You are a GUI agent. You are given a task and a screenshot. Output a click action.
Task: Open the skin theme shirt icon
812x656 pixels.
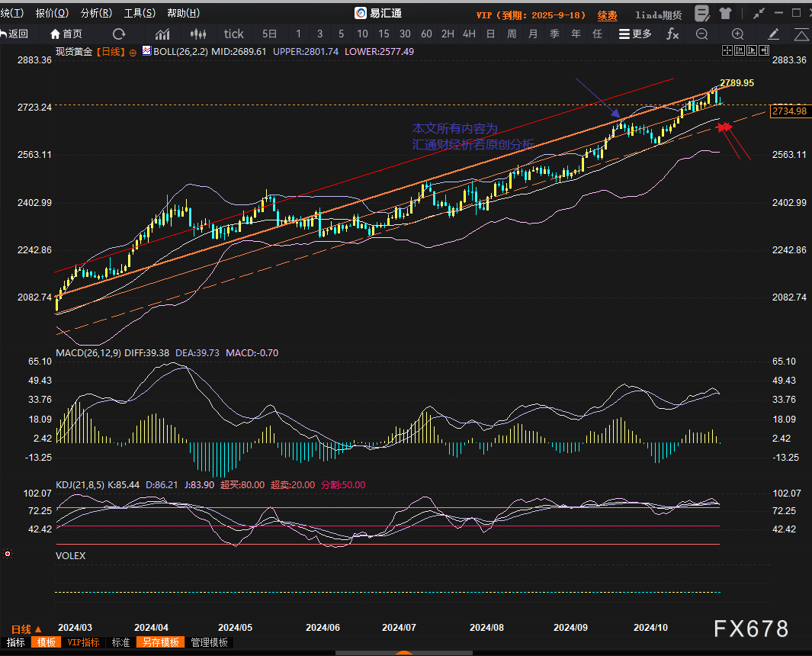tap(724, 14)
